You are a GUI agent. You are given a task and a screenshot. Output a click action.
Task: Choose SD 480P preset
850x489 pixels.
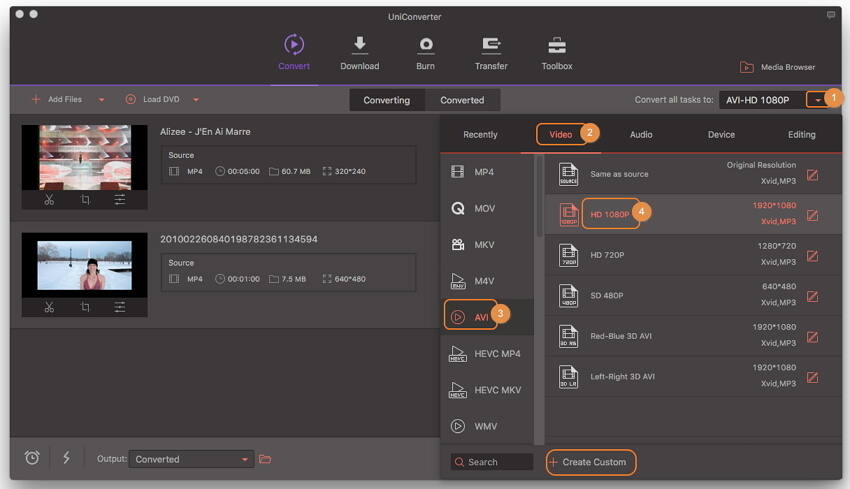click(693, 295)
